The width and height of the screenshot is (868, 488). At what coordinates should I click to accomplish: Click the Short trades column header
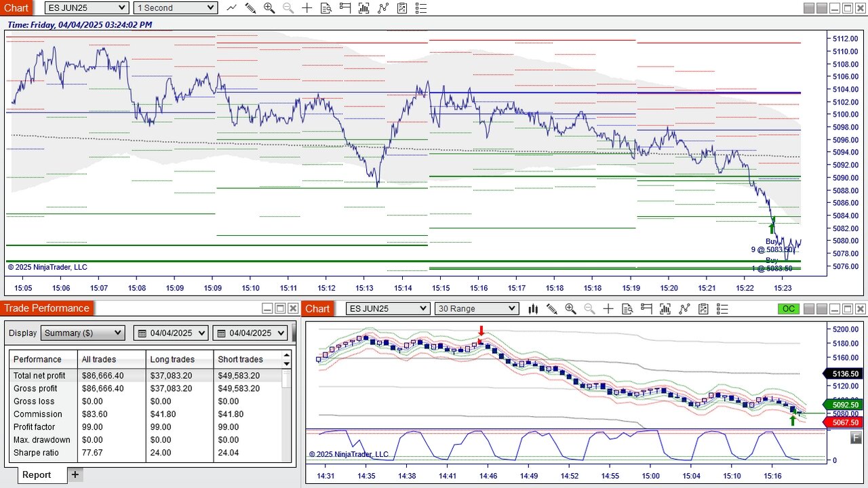coord(248,359)
